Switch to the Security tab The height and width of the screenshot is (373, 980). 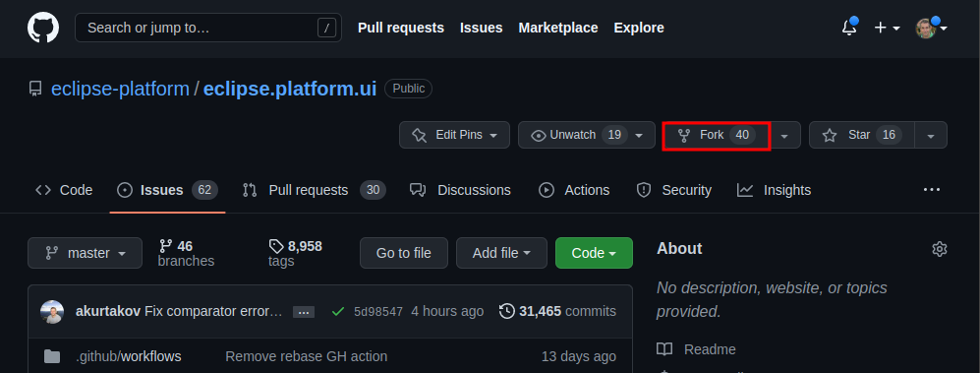coord(673,190)
